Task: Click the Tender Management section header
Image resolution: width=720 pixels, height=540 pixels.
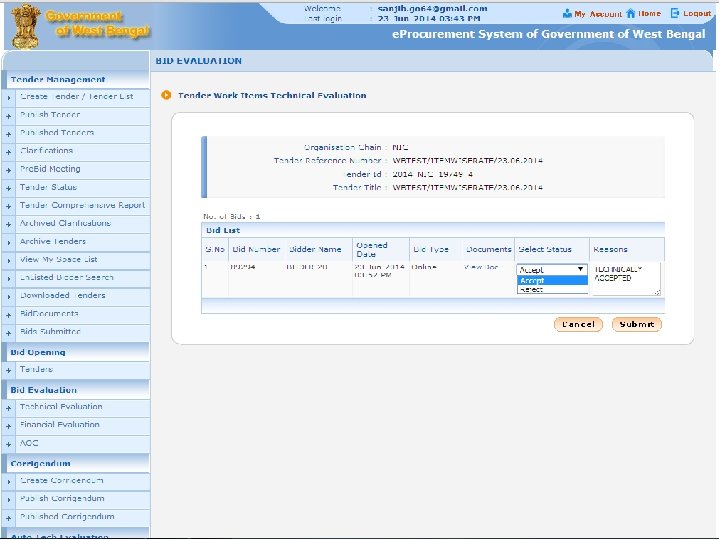Action: pyautogui.click(x=76, y=79)
